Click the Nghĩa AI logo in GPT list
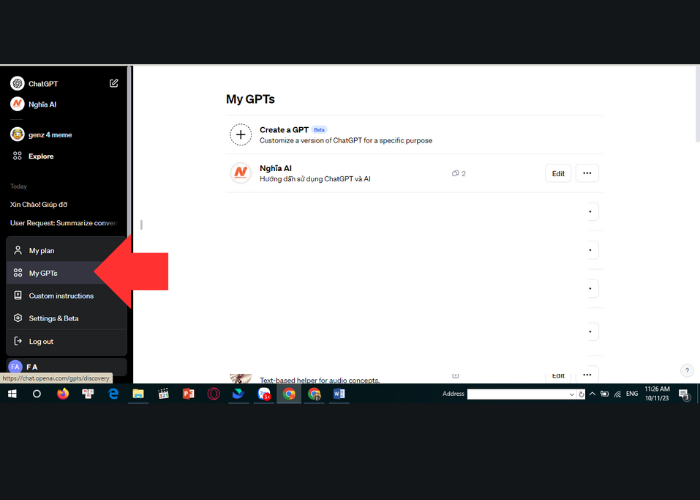Image resolution: width=700 pixels, height=500 pixels. tap(241, 173)
